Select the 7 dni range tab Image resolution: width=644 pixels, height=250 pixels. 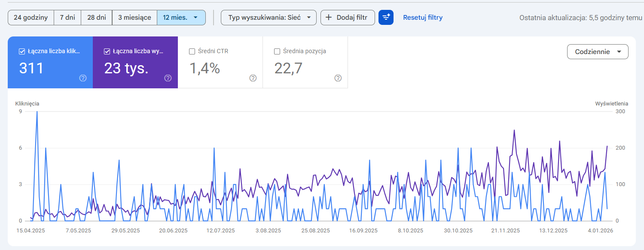click(x=67, y=18)
